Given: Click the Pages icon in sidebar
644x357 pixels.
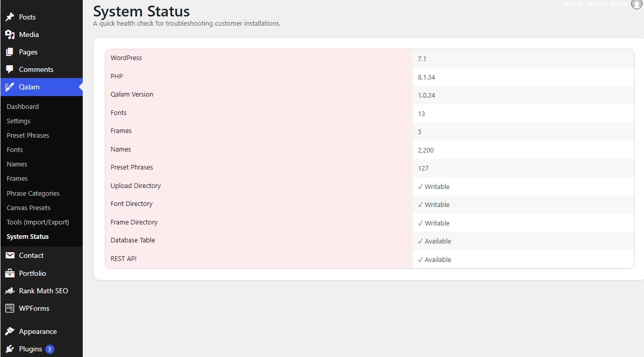Looking at the screenshot, I should [10, 52].
